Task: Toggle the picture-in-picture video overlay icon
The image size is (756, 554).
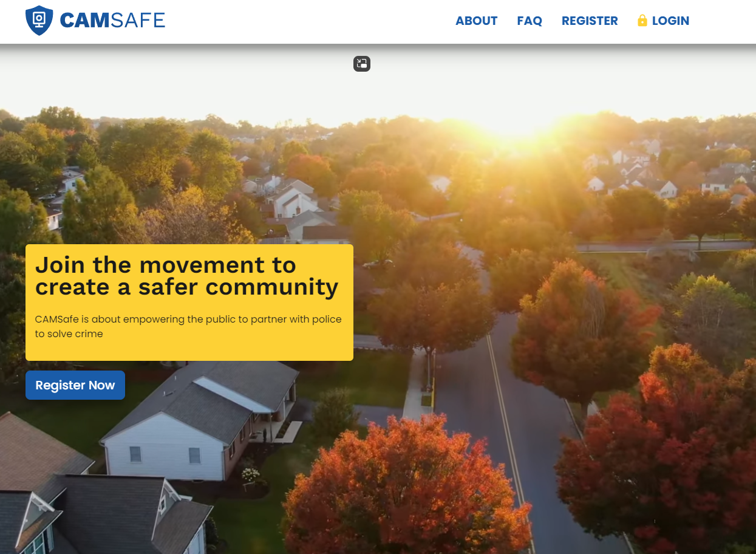Action: click(362, 64)
